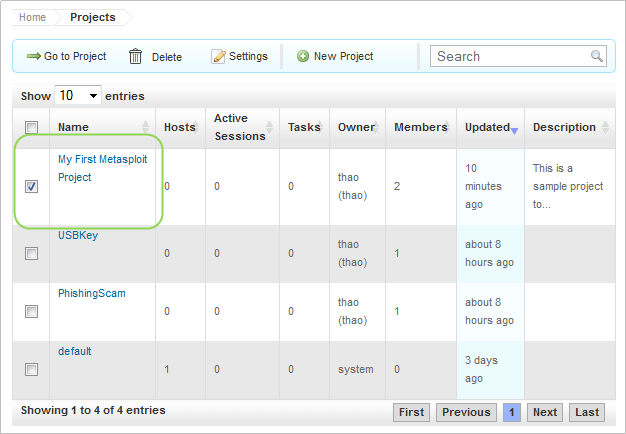Click the search magnifier icon
This screenshot has height=434, width=626.
click(597, 57)
